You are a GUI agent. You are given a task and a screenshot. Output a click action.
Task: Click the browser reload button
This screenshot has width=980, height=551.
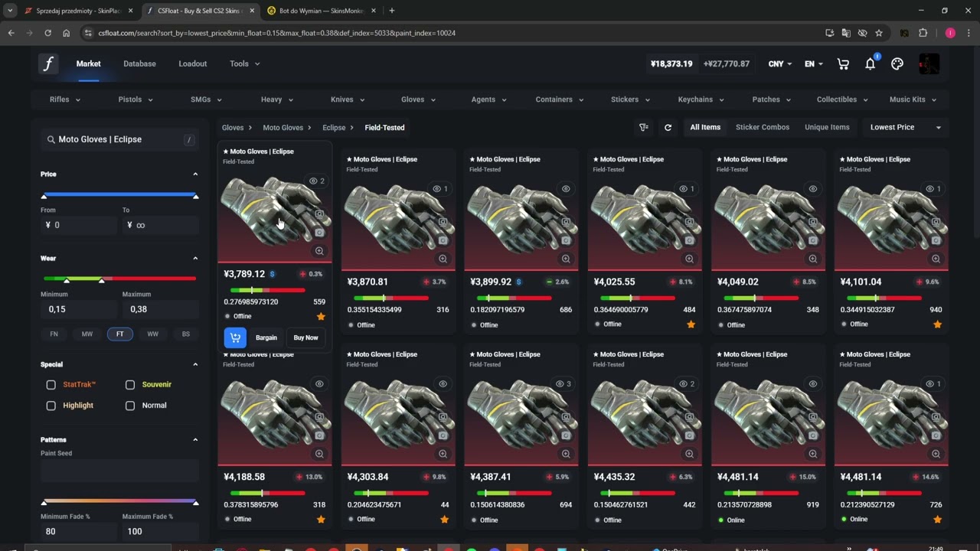(x=47, y=33)
